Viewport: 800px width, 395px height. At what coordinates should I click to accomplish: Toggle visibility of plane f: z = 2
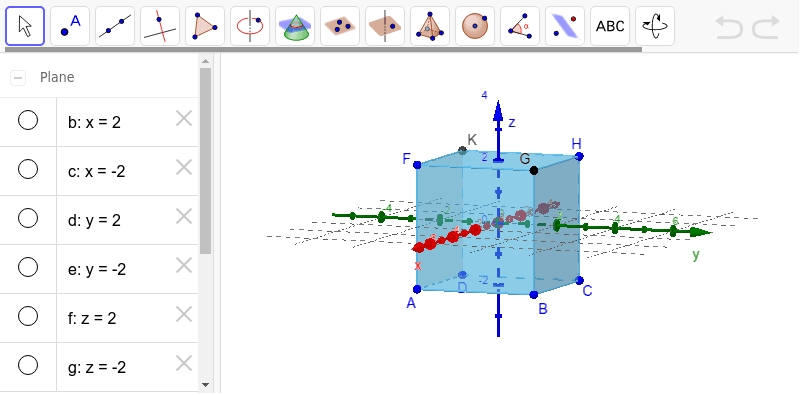coord(28,316)
